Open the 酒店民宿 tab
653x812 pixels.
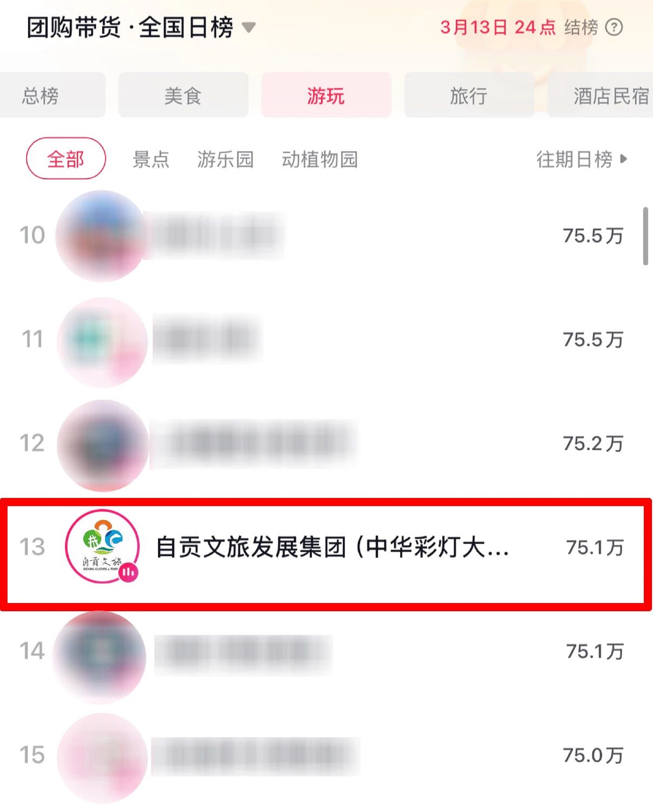600,95
